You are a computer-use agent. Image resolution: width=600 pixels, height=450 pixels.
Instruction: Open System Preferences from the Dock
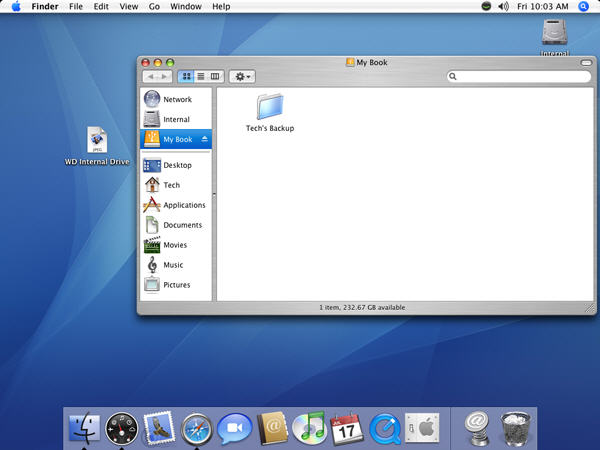click(x=422, y=428)
